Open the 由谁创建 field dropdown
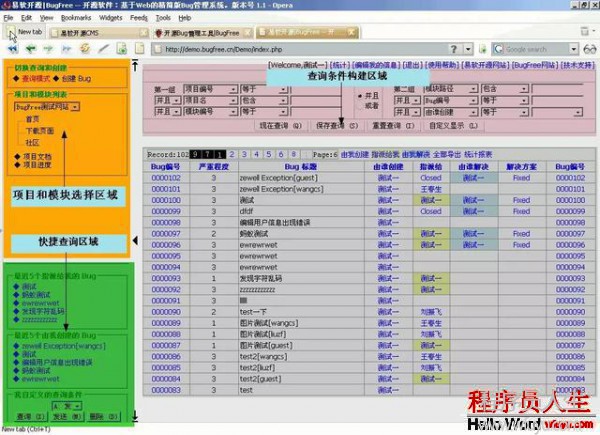The width and height of the screenshot is (600, 435). (x=473, y=112)
